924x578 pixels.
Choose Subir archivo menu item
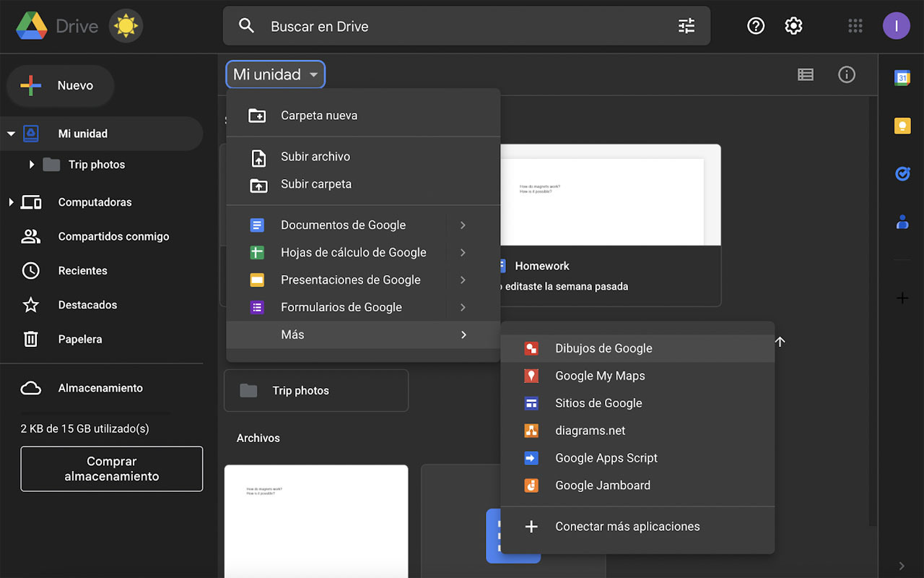point(363,157)
